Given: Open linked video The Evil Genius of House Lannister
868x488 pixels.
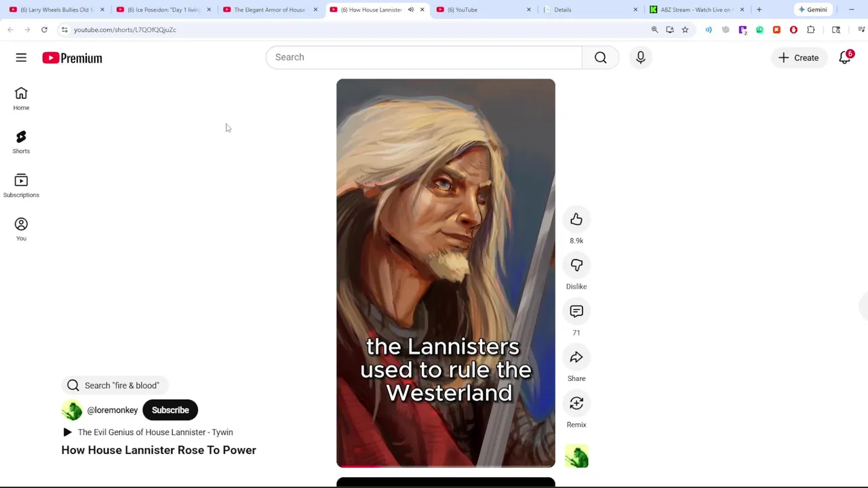Looking at the screenshot, I should tap(148, 432).
